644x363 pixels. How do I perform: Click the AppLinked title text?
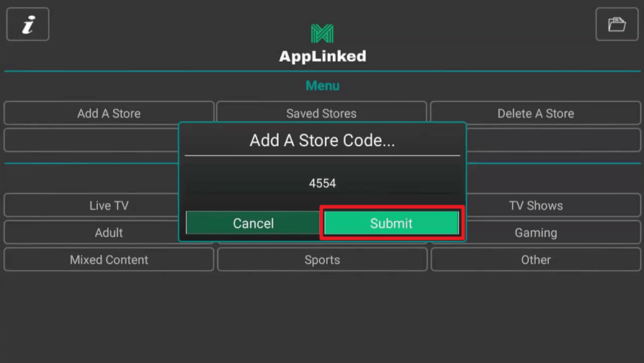pyautogui.click(x=323, y=56)
